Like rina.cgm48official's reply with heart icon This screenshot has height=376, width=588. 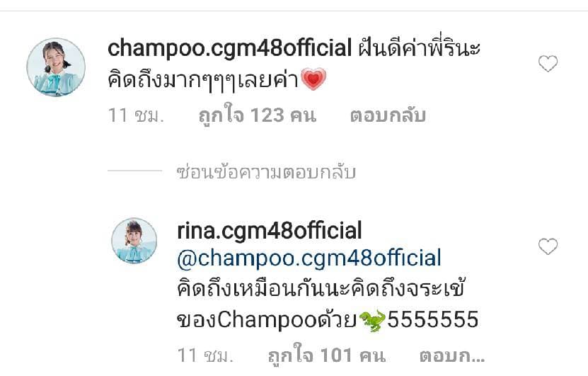(x=548, y=246)
